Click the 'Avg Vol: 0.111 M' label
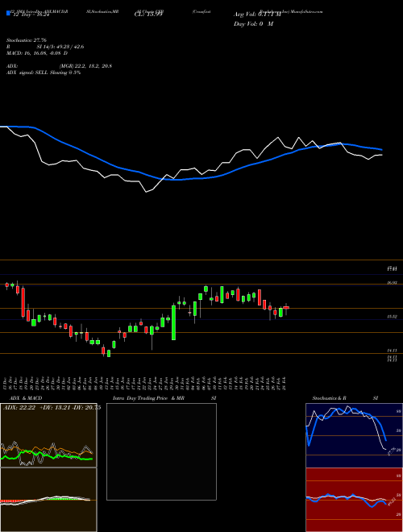The width and height of the screenshot is (403, 532). pyautogui.click(x=257, y=15)
